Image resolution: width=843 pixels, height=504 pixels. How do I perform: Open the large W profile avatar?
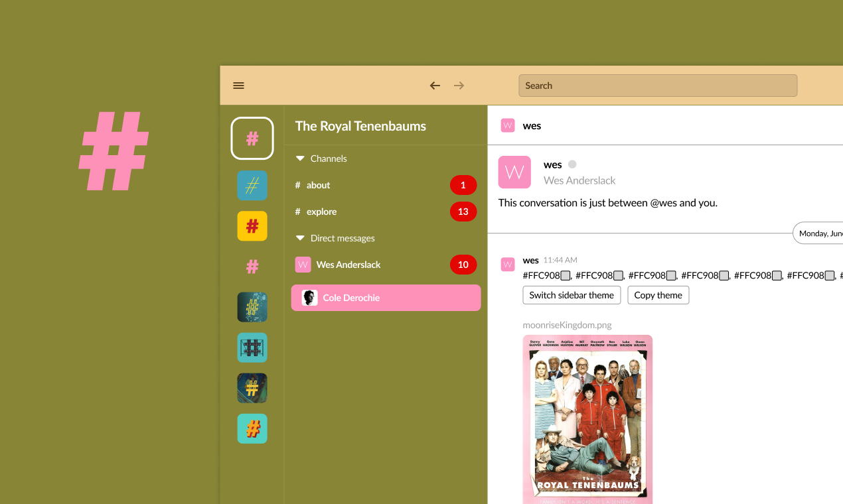[514, 172]
